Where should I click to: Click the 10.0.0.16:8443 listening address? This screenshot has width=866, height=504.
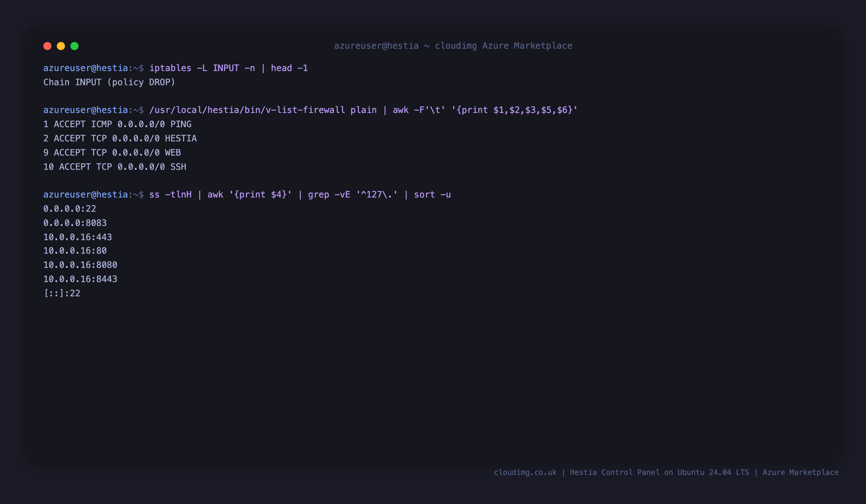coord(81,279)
